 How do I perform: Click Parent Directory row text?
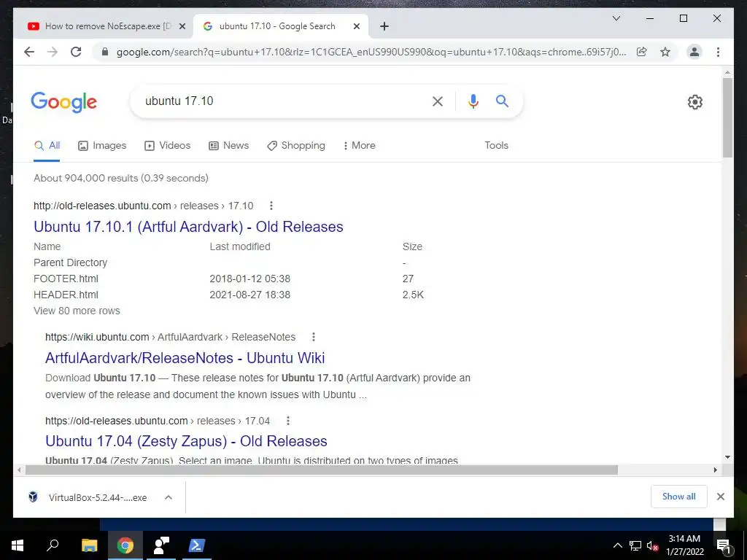[x=70, y=262]
